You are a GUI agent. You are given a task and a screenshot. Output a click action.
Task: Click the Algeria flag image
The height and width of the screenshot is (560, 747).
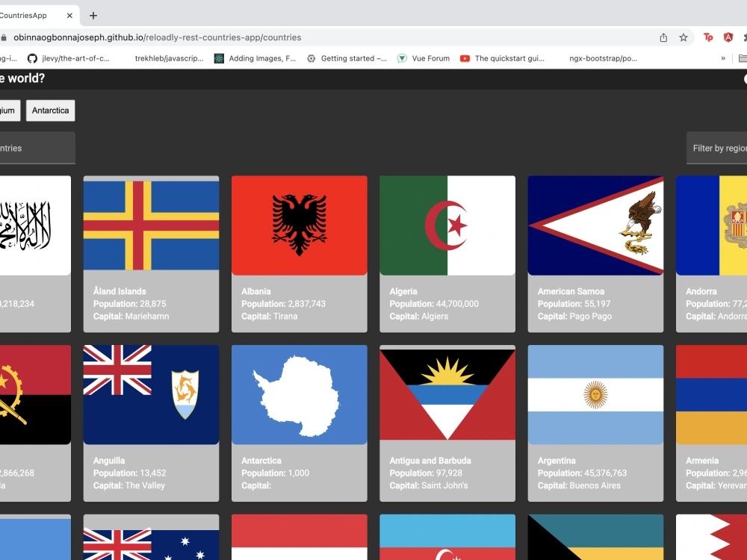pyautogui.click(x=447, y=225)
